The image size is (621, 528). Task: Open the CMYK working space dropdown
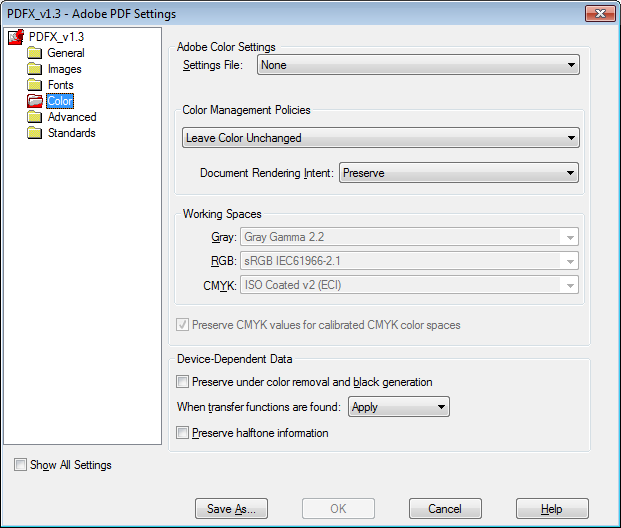[409, 285]
